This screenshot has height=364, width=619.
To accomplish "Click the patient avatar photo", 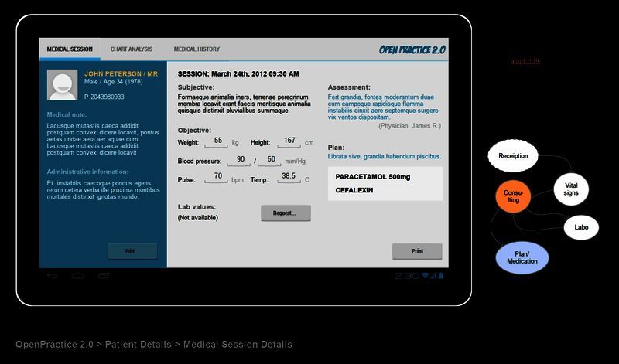I will (62, 85).
